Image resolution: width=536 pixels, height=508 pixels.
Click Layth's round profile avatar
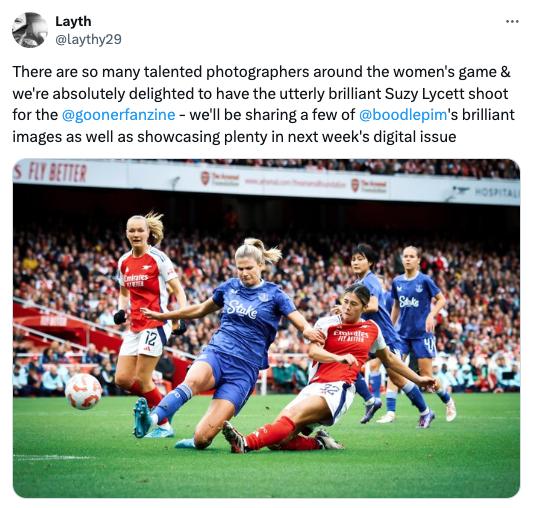pyautogui.click(x=30, y=30)
